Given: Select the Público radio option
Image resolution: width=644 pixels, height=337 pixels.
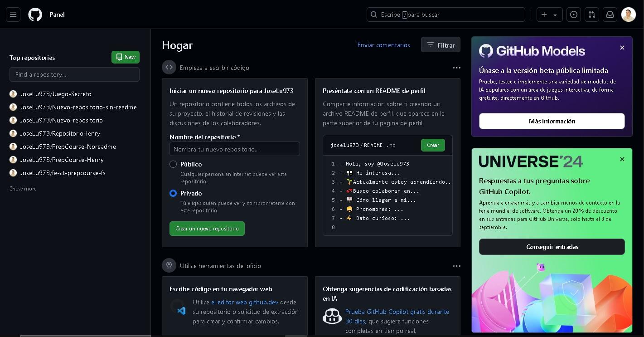Looking at the screenshot, I should click(173, 164).
